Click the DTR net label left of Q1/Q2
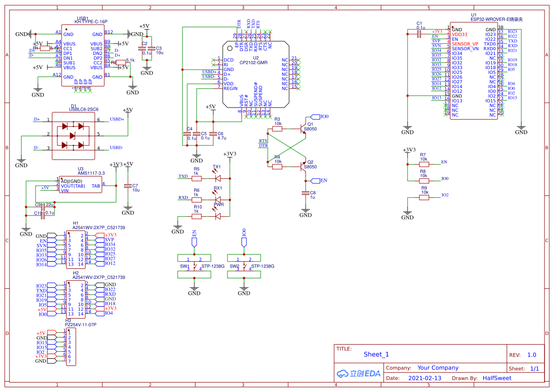 (x=263, y=145)
